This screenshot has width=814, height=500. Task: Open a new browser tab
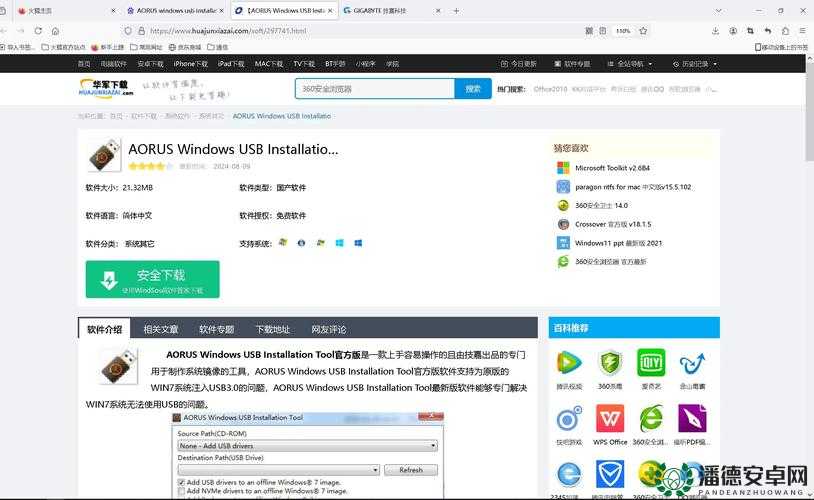tap(456, 10)
